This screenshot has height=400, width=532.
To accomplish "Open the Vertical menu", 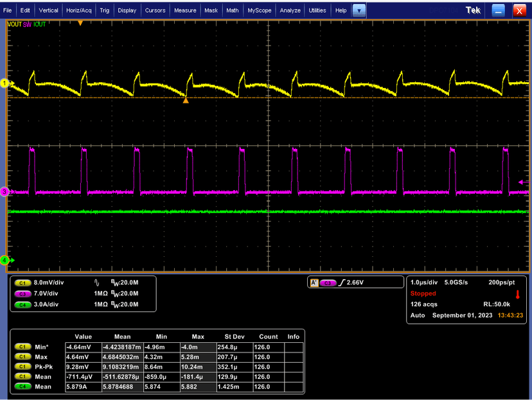I will tap(48, 10).
